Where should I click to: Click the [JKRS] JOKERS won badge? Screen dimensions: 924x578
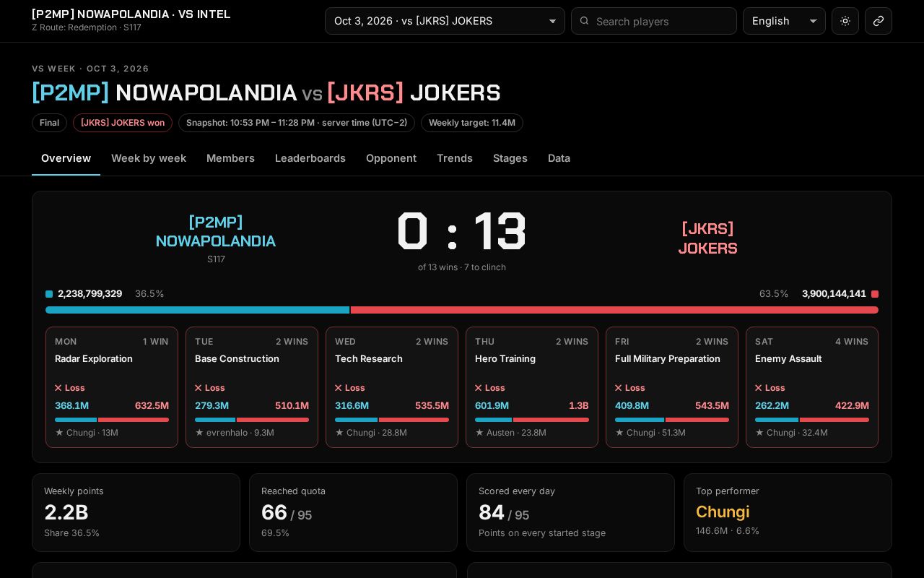coord(123,123)
